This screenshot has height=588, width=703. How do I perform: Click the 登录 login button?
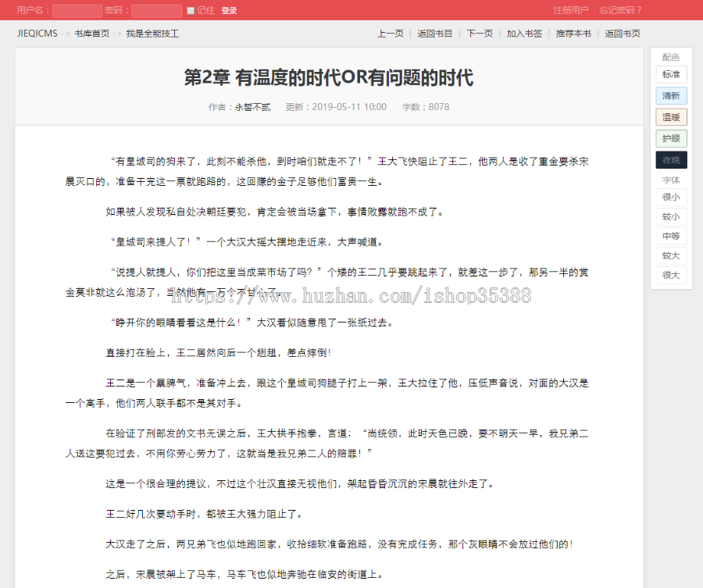(x=228, y=10)
